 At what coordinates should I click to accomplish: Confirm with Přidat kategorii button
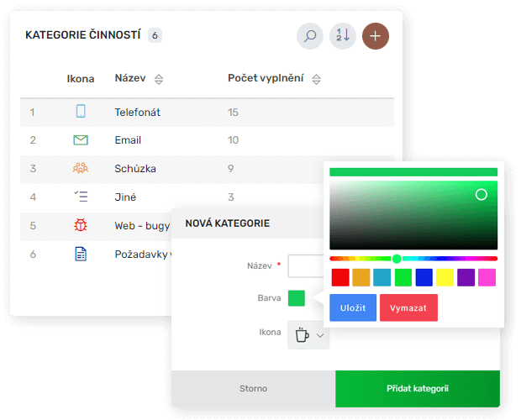418,389
